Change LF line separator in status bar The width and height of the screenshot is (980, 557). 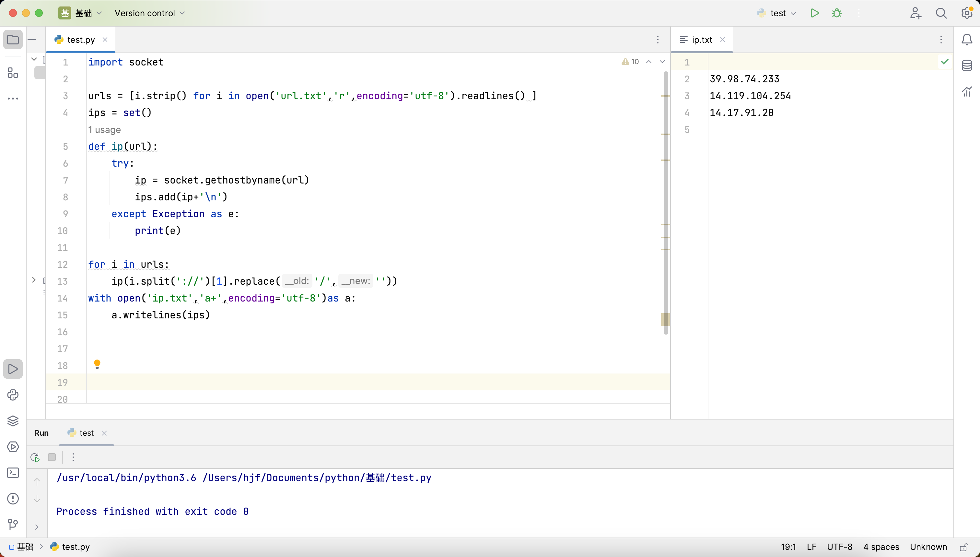[811, 547]
